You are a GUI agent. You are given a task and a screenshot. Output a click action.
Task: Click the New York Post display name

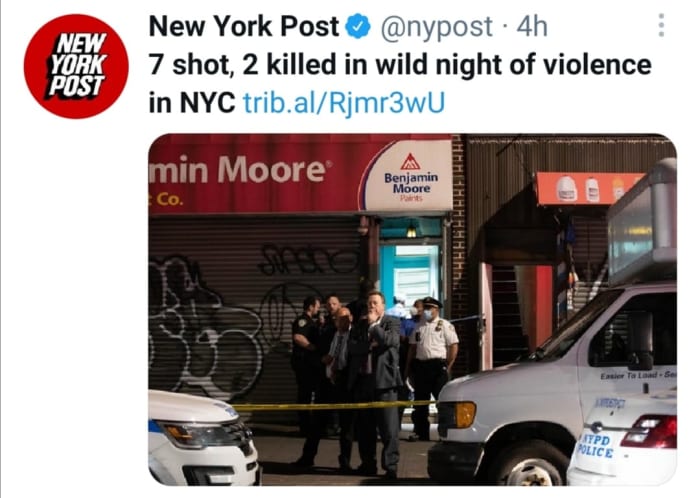click(x=244, y=26)
